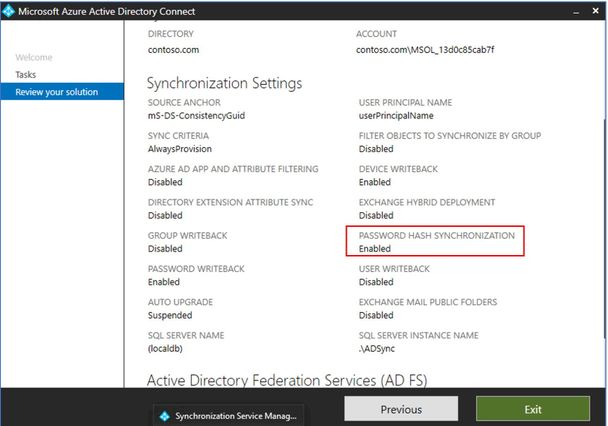Click the Azure AD Connect title bar icon
Screen dimensions: 608x426
coord(9,11)
